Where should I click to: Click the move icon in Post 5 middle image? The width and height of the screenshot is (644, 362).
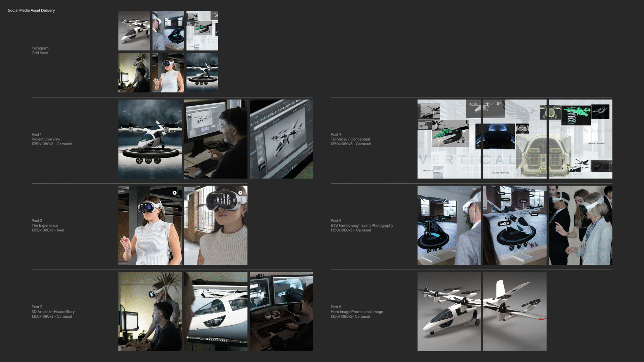[512, 248]
